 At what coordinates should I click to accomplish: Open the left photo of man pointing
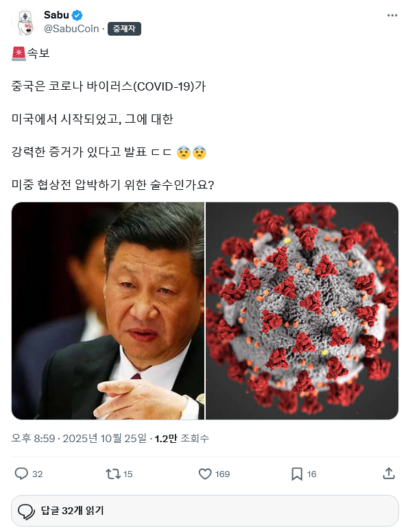point(108,311)
